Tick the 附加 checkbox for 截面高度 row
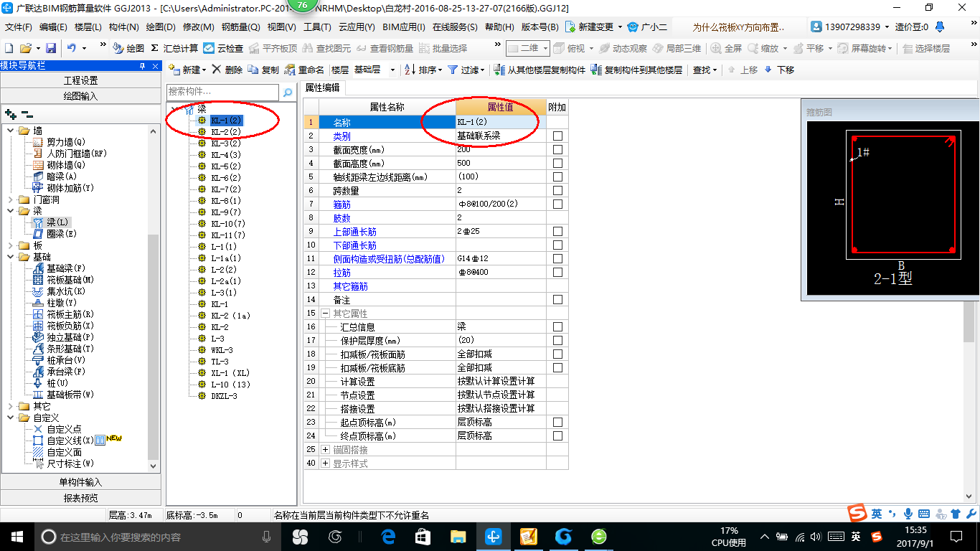Image resolution: width=980 pixels, height=551 pixels. (557, 163)
